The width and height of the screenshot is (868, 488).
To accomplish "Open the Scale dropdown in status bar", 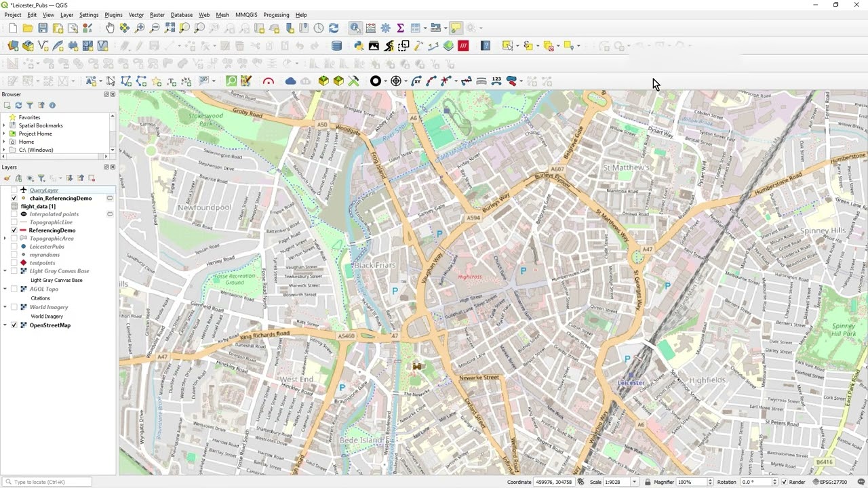I will tap(635, 482).
